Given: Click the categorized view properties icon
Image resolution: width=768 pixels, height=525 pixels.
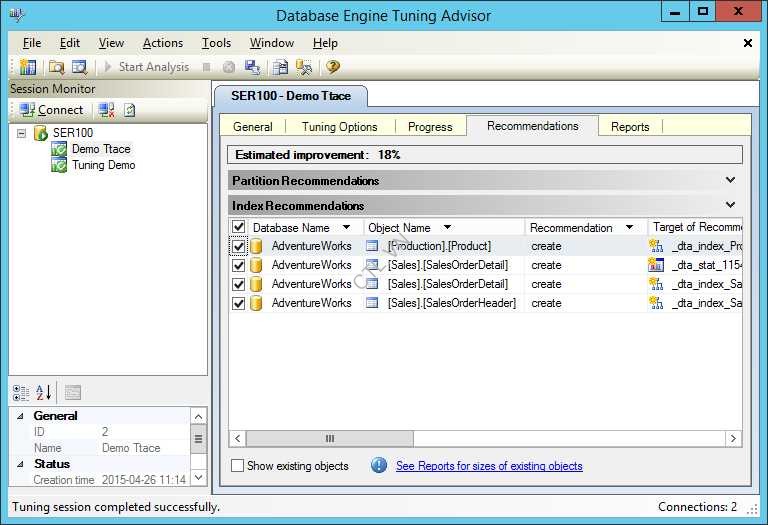Looking at the screenshot, I should (x=20, y=392).
